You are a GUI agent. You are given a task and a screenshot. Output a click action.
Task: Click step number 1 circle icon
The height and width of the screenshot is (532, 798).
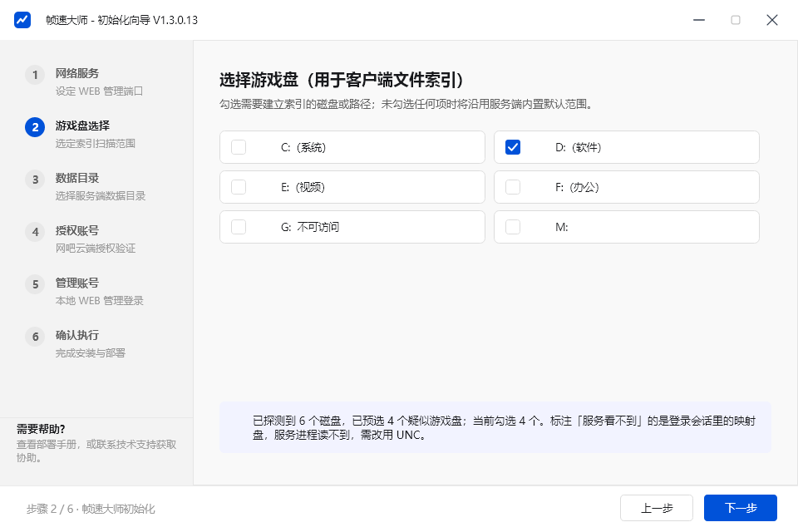(x=35, y=75)
